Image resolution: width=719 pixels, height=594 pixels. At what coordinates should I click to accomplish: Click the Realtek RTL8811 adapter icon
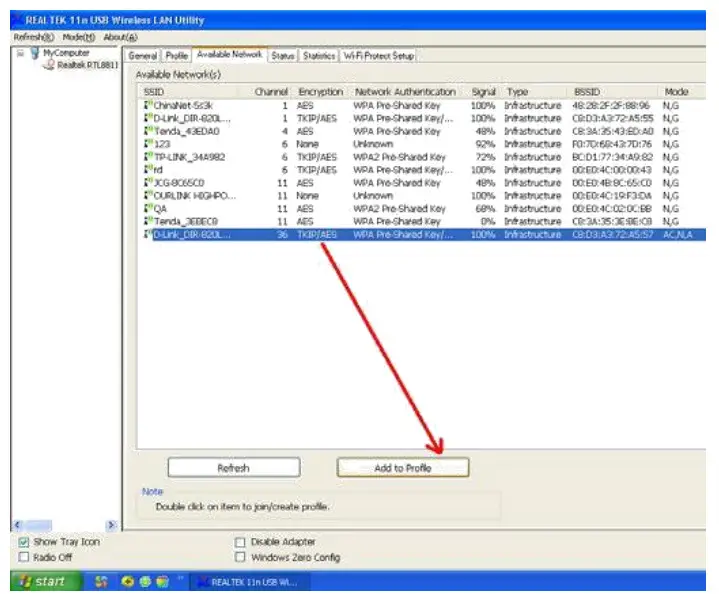coord(49,66)
